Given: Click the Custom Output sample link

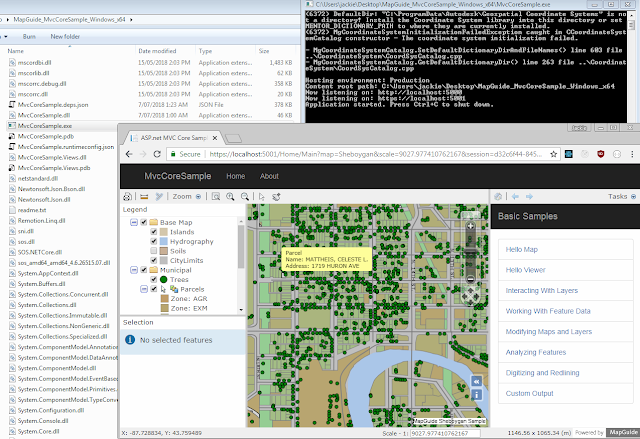Looking at the screenshot, I should tap(529, 393).
